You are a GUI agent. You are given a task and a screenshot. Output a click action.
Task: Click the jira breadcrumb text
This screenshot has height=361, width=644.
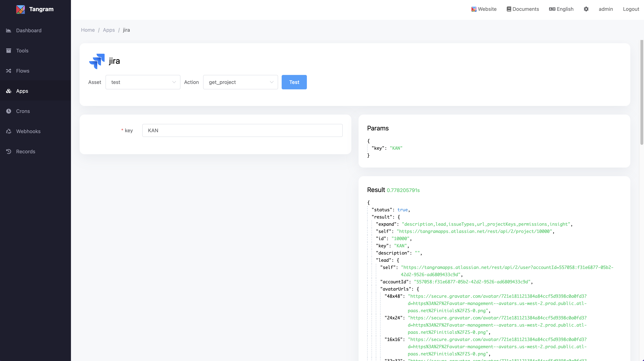126,30
